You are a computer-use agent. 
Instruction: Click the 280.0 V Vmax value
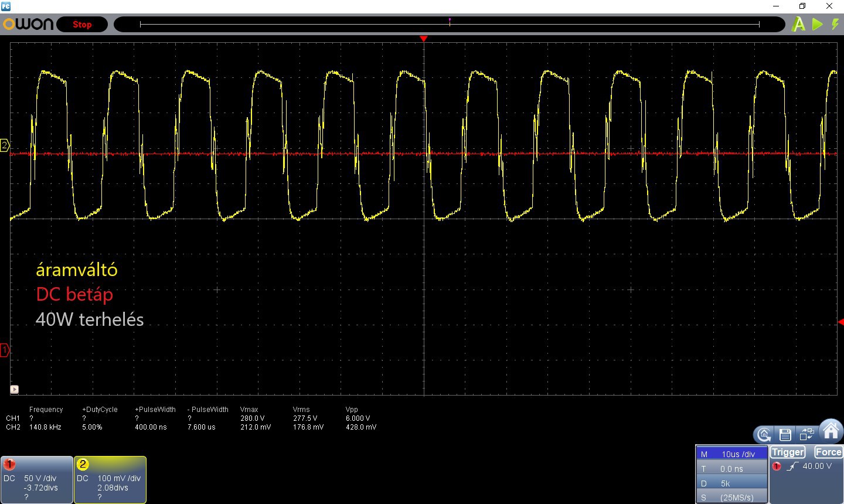pos(253,418)
